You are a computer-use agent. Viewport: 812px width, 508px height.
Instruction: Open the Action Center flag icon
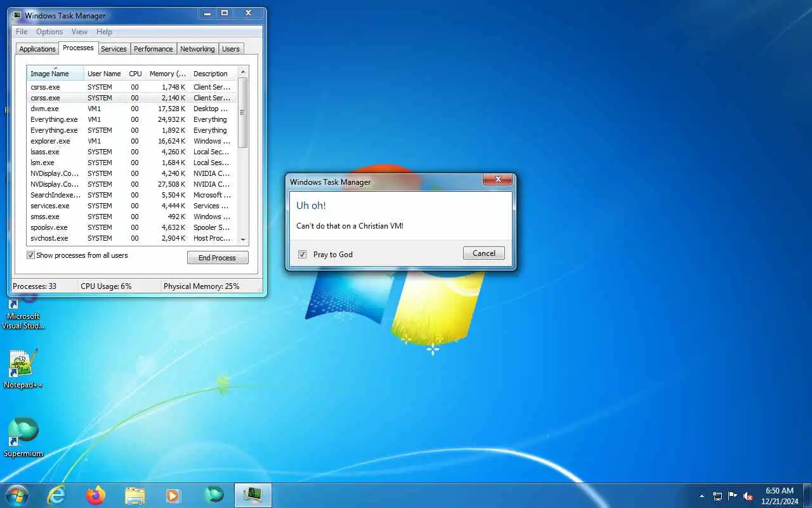point(733,496)
